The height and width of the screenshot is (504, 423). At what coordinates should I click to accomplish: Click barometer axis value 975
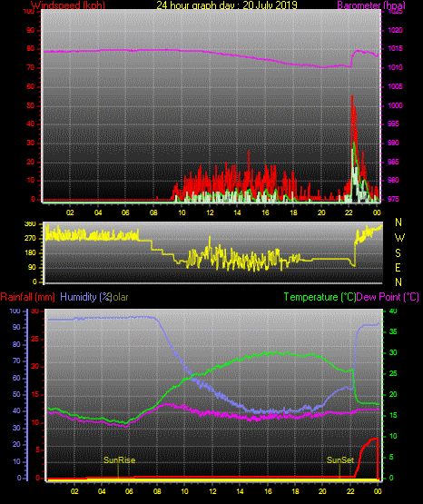[393, 199]
